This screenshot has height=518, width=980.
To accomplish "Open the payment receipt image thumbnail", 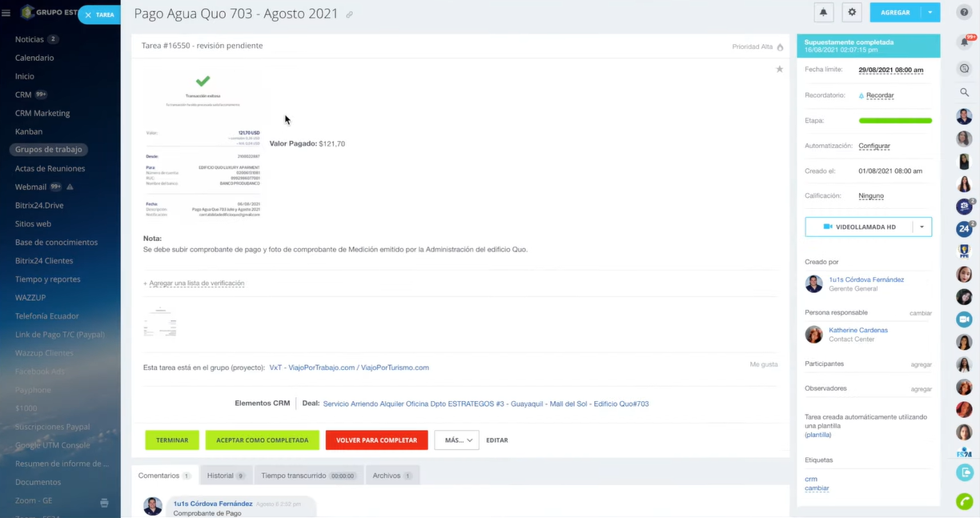I will [x=203, y=144].
